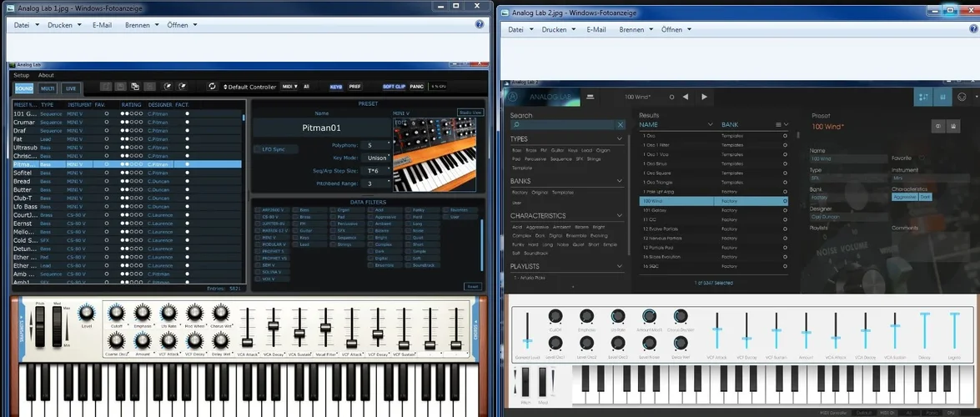The width and height of the screenshot is (980, 417).
Task: Click the second save icon right of the 100 Wind* preset title
Action: (952, 126)
